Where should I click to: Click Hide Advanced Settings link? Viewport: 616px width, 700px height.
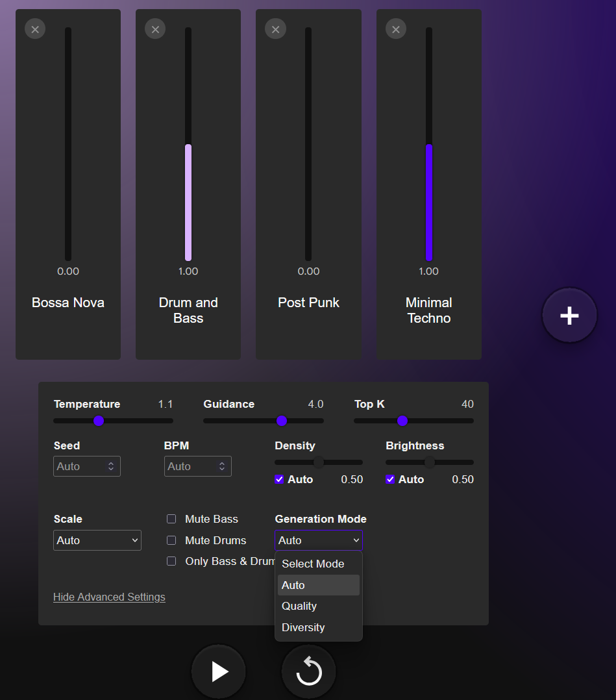[109, 597]
